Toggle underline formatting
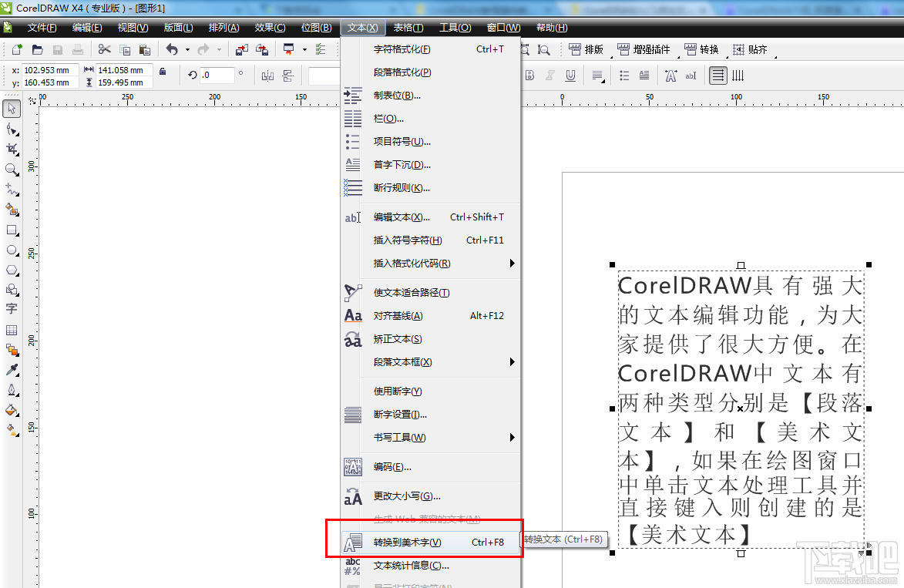This screenshot has height=588, width=904. (x=570, y=75)
